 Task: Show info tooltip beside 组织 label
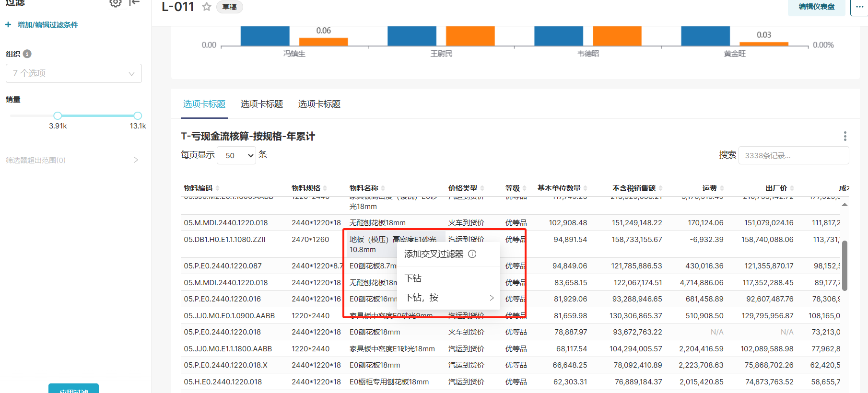click(27, 54)
